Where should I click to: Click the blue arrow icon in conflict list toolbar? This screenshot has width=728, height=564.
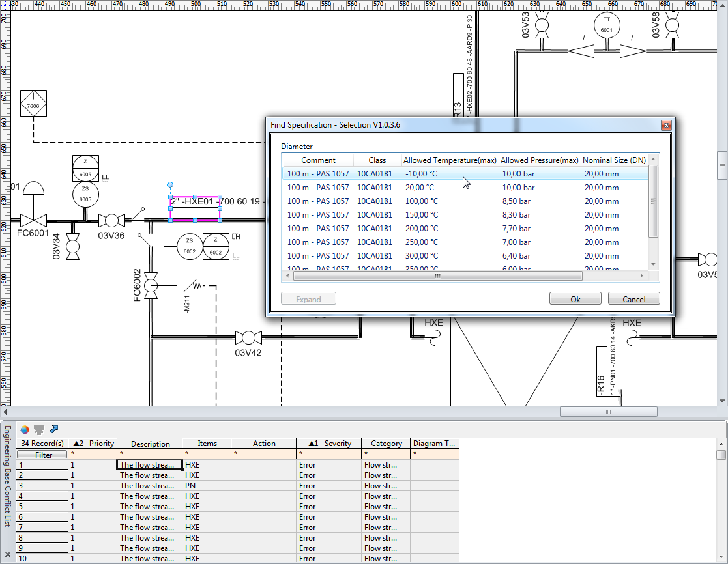(x=54, y=429)
